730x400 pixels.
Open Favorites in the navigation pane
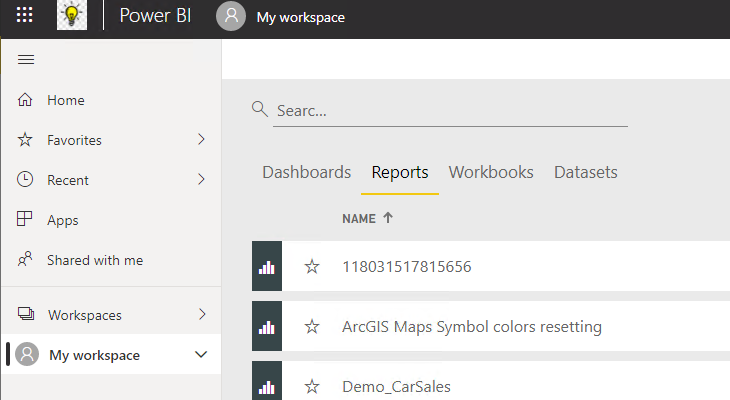(74, 140)
